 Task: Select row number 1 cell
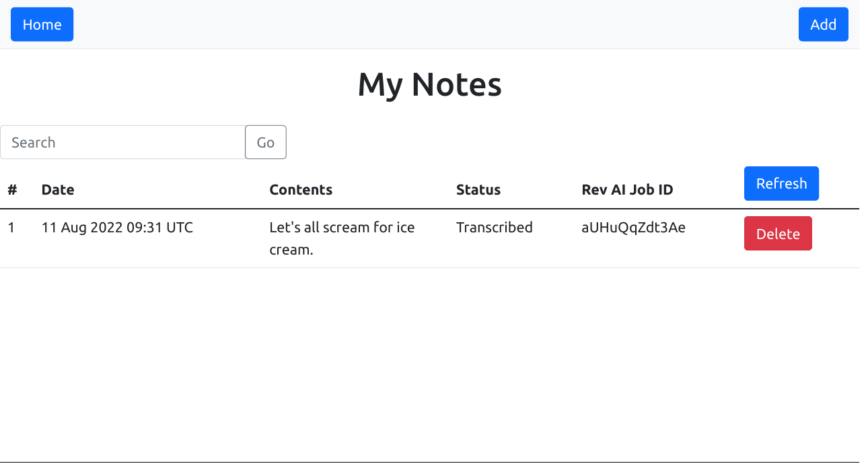(x=11, y=228)
